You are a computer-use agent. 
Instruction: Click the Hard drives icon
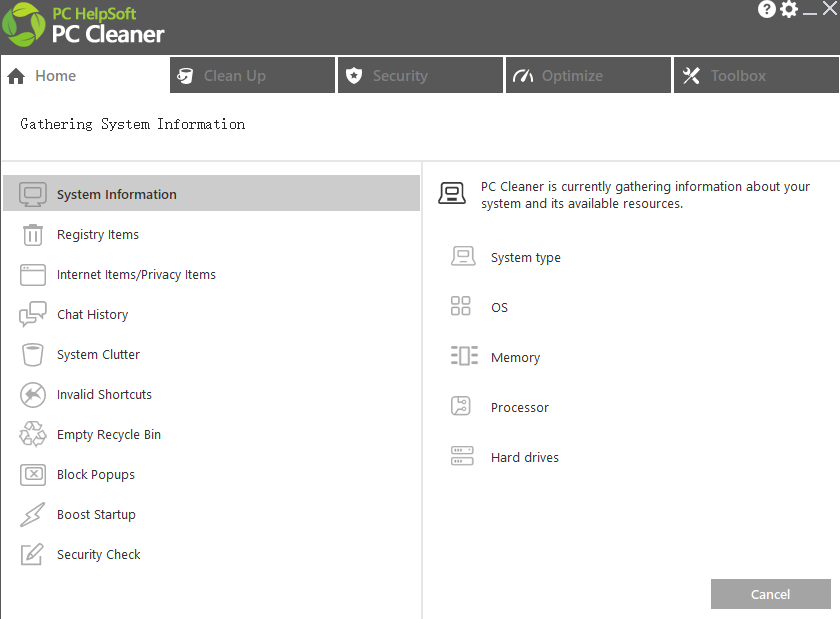point(461,457)
